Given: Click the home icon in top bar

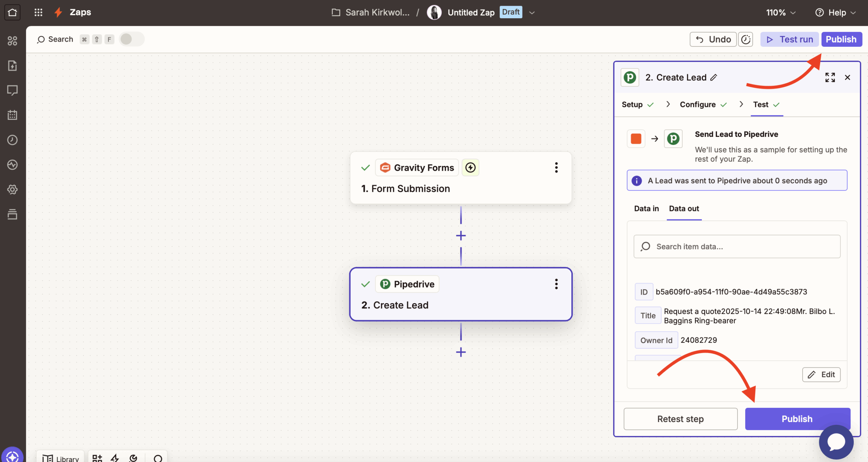Looking at the screenshot, I should pyautogui.click(x=12, y=13).
